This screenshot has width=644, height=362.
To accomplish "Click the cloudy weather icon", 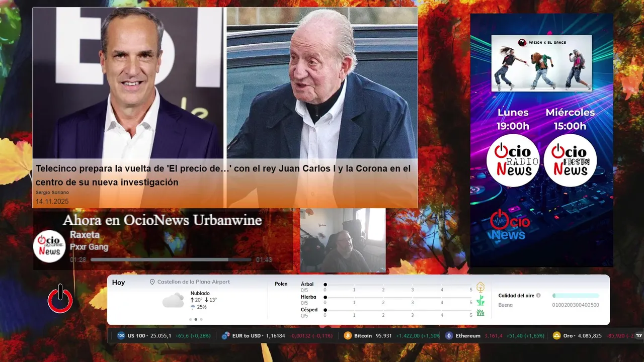I will coord(173,301).
